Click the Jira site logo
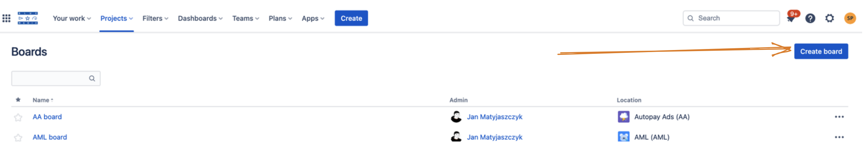868x147 pixels. (x=28, y=18)
